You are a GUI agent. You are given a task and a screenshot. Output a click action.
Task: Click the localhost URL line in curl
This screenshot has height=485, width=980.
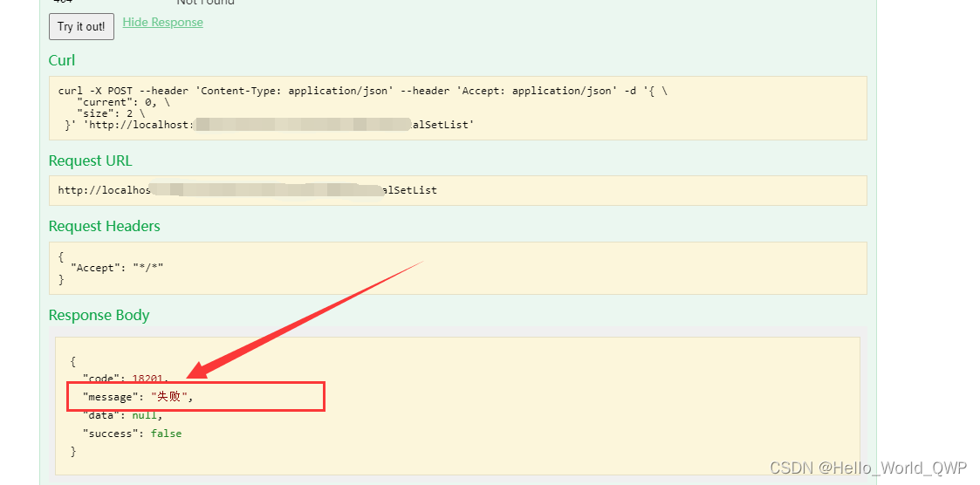(270, 125)
